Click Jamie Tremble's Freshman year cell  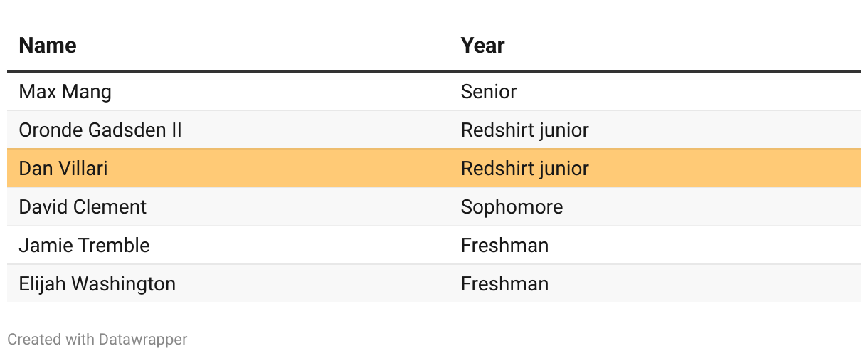click(x=504, y=246)
